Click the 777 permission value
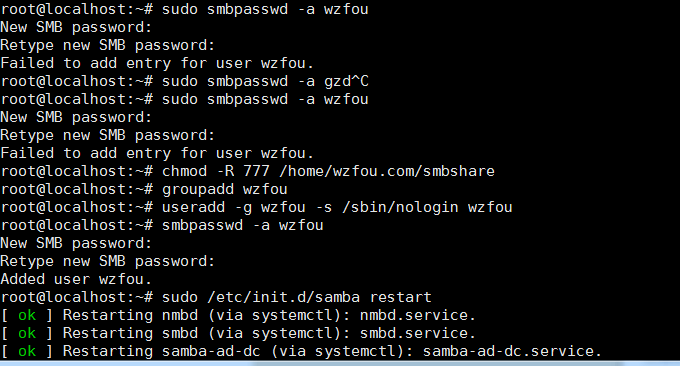This screenshot has height=366, width=680. coord(256,171)
